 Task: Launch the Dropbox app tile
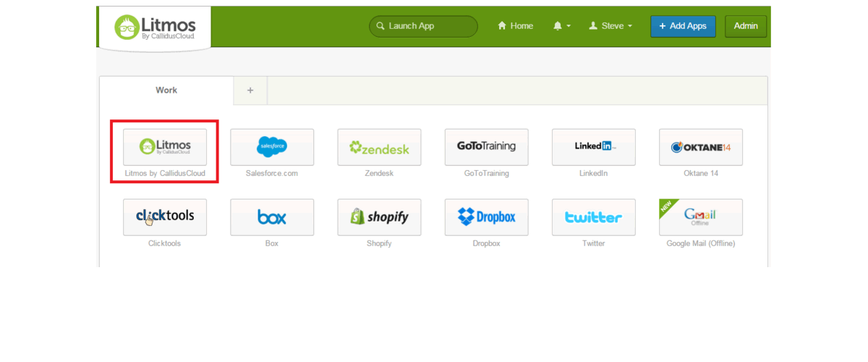click(486, 217)
